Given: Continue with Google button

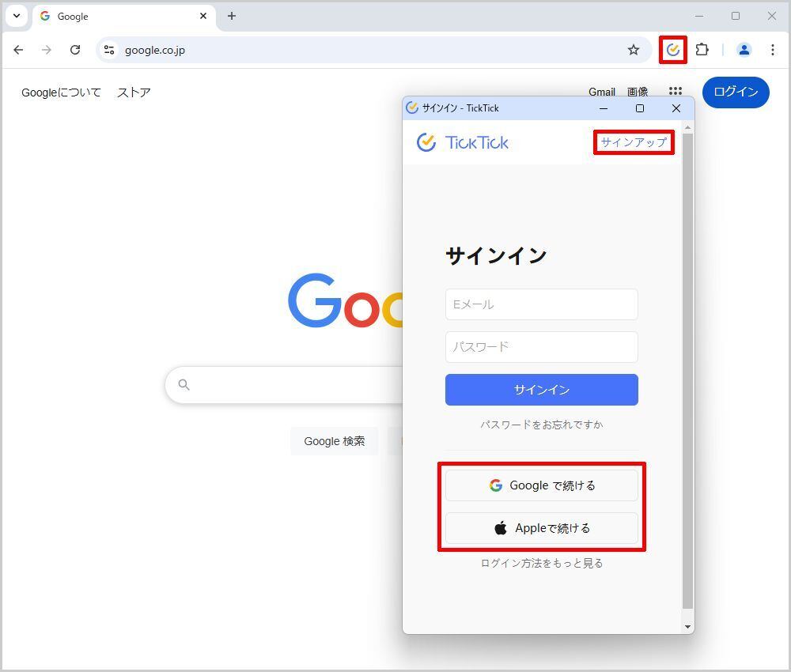Looking at the screenshot, I should pyautogui.click(x=541, y=485).
